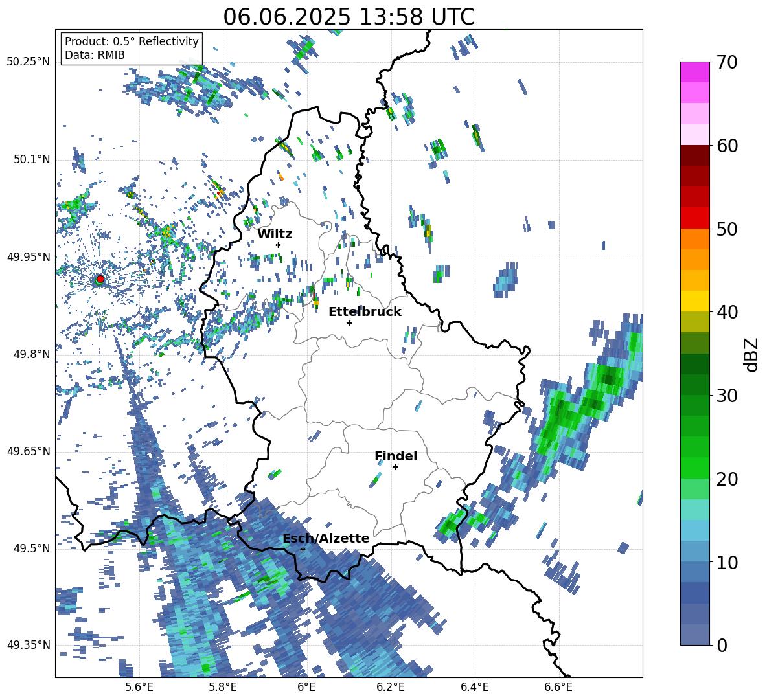Click the orange colorbar segment just above 45
This screenshot has width=767, height=700.
(694, 260)
